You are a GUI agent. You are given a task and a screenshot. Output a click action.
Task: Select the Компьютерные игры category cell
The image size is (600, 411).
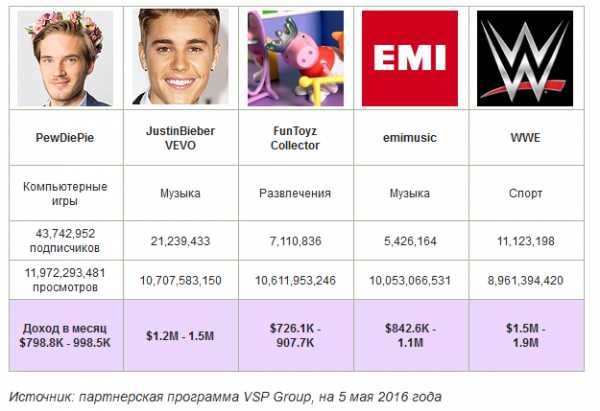(x=66, y=193)
